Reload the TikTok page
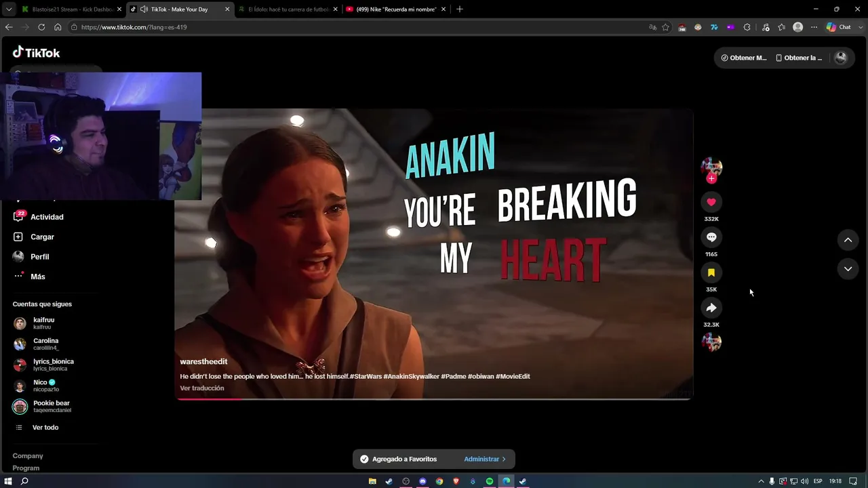Screen dimensions: 868x488 41,27
